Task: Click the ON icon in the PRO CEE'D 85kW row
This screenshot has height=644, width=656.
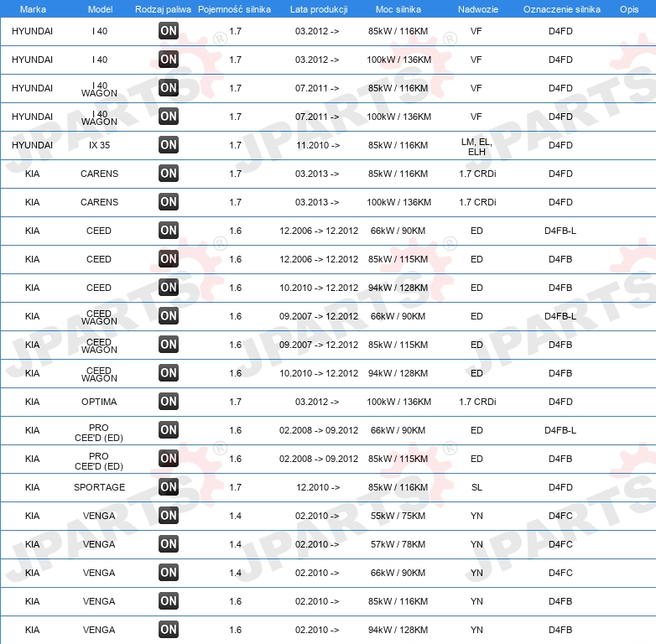Action: pyautogui.click(x=169, y=459)
